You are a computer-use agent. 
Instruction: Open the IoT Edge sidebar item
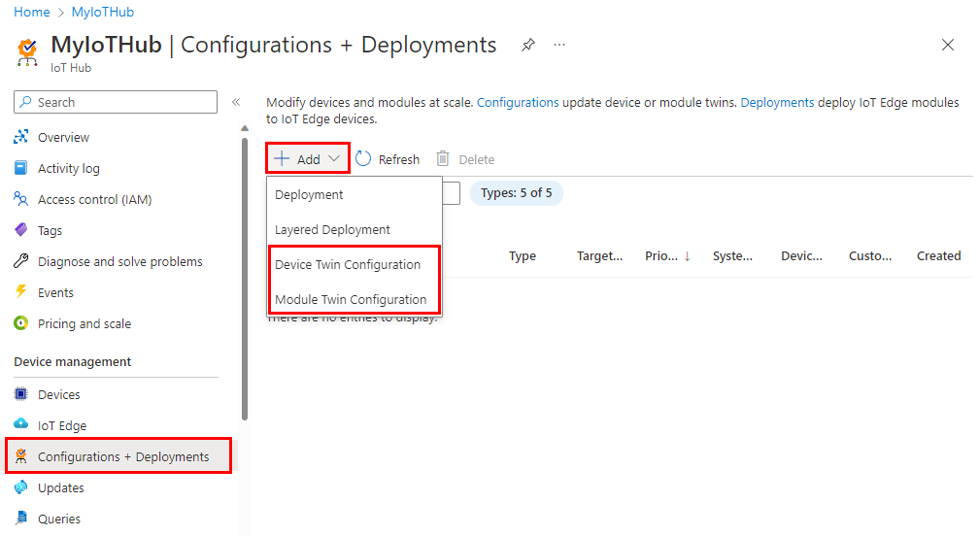pos(61,425)
